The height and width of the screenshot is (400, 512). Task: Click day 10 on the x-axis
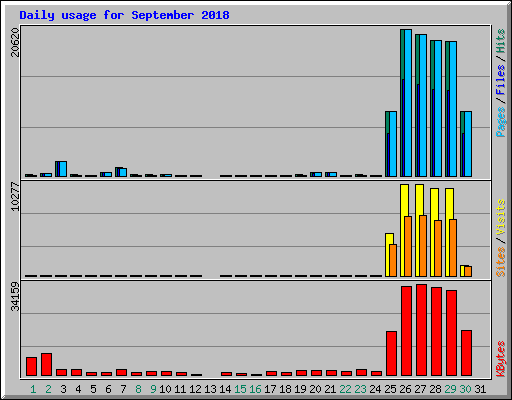click(x=165, y=389)
